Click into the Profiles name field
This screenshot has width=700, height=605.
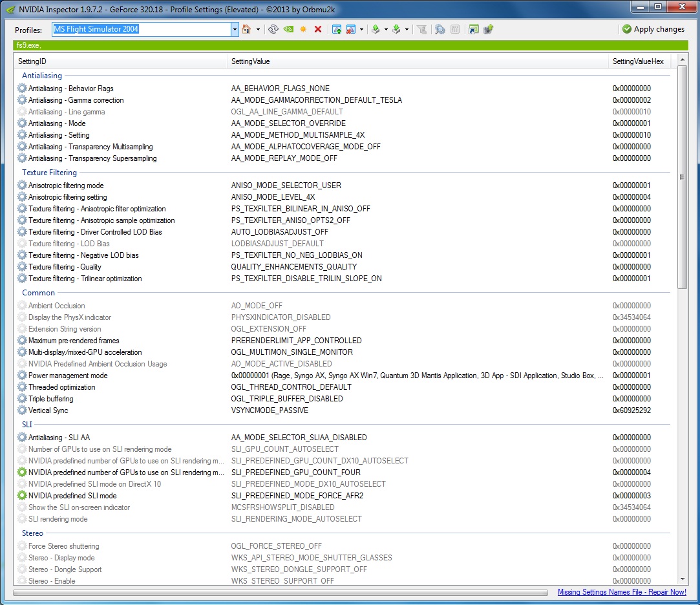pos(141,30)
